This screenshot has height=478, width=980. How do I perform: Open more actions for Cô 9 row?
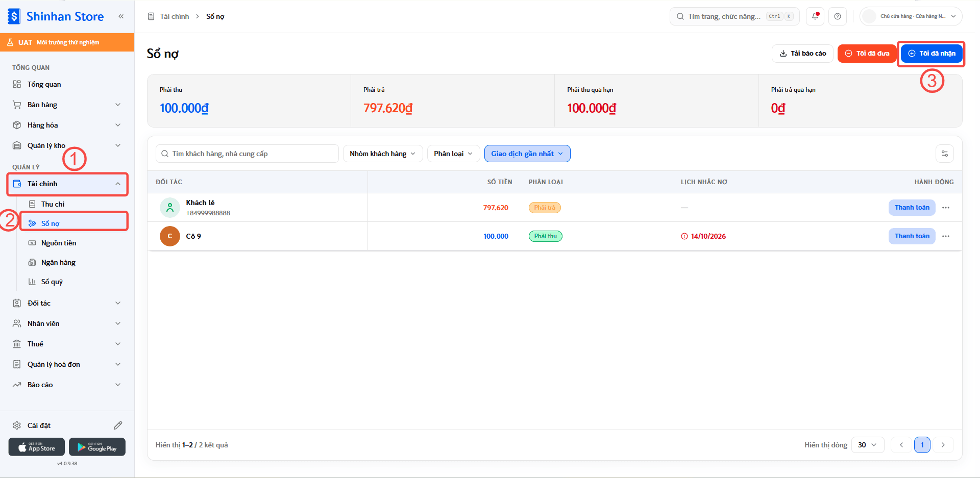tap(946, 236)
